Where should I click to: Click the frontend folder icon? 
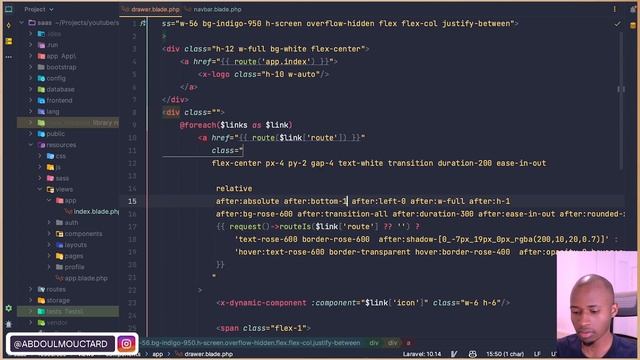click(x=41, y=100)
